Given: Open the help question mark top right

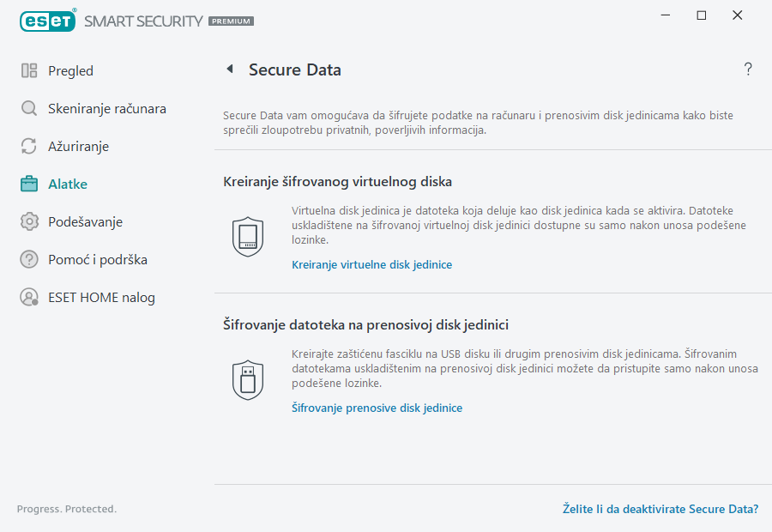Looking at the screenshot, I should click(x=747, y=70).
